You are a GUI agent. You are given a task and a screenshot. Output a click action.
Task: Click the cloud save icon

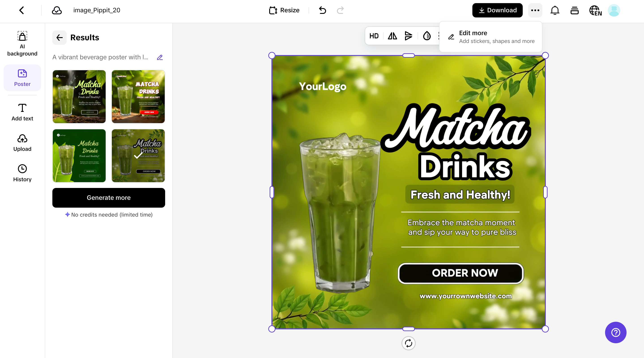tap(57, 10)
